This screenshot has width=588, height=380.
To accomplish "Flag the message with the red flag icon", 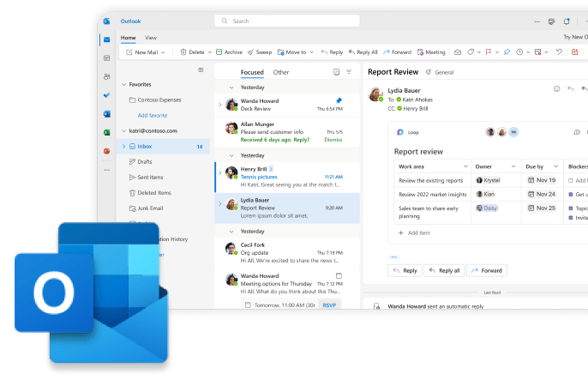I will click(489, 52).
